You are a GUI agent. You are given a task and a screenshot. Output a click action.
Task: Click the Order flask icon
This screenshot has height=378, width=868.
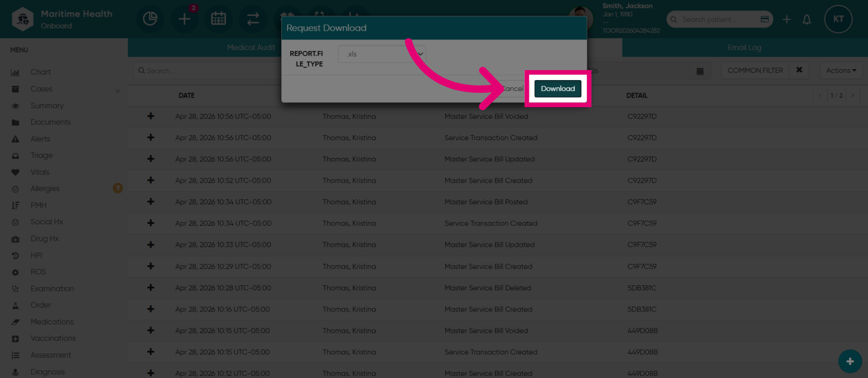click(15, 305)
